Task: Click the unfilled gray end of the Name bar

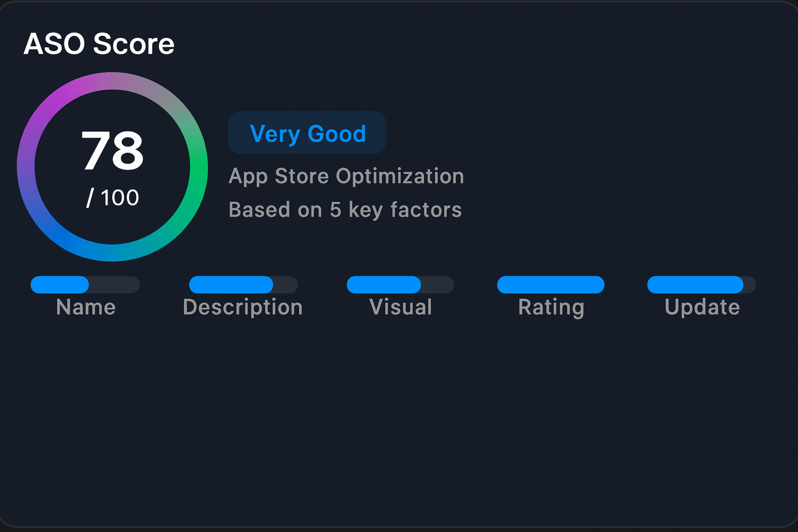Action: tap(114, 285)
